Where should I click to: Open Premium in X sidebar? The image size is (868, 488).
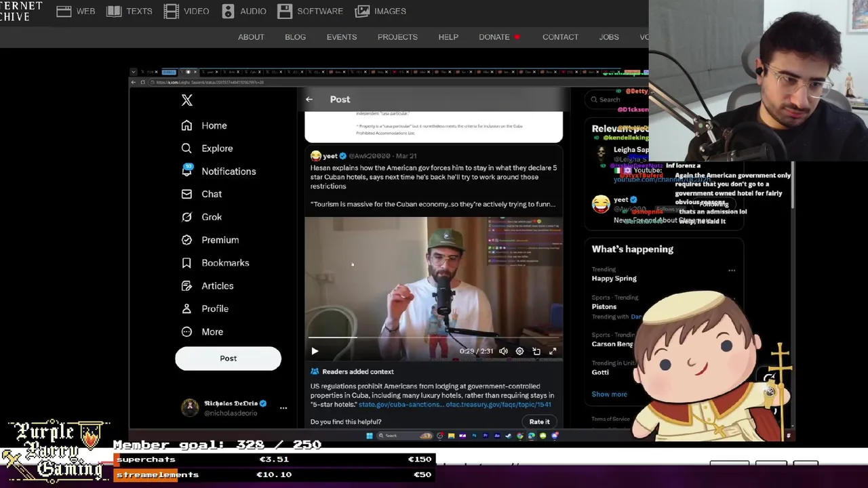click(x=210, y=240)
